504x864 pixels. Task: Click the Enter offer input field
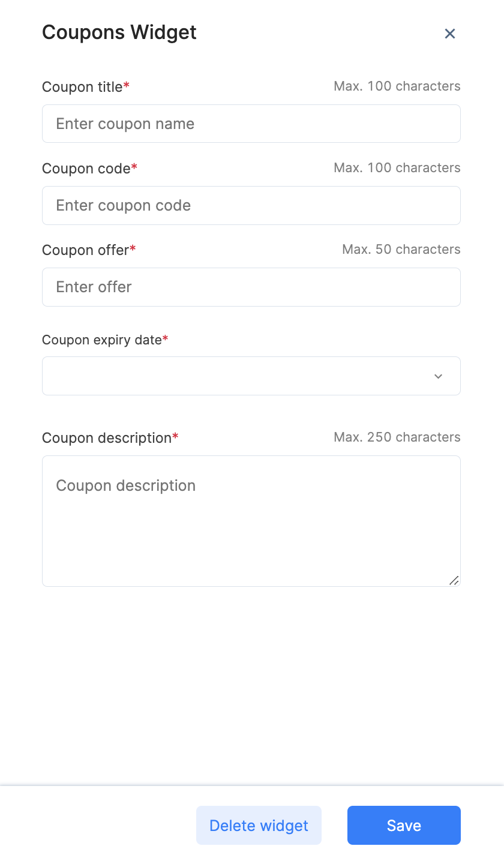(251, 287)
